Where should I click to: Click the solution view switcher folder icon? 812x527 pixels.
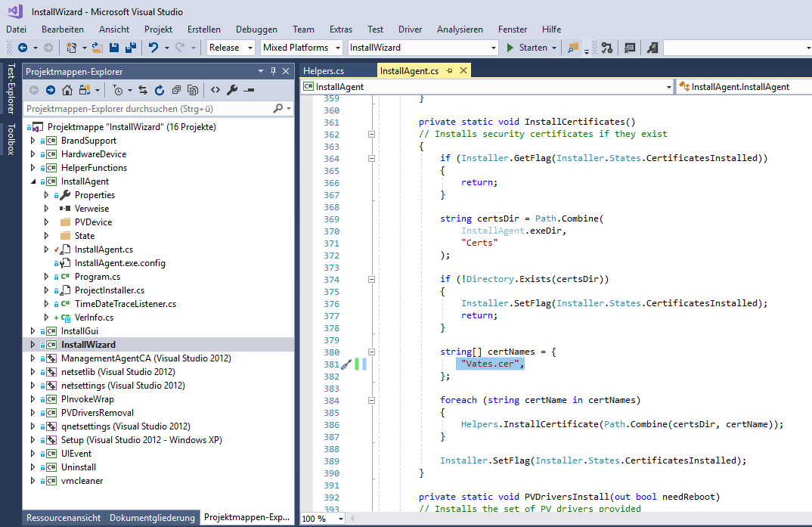coord(85,90)
